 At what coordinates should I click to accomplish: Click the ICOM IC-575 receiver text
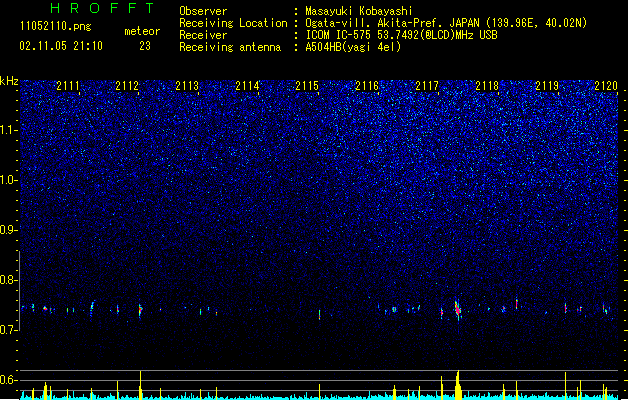click(401, 35)
